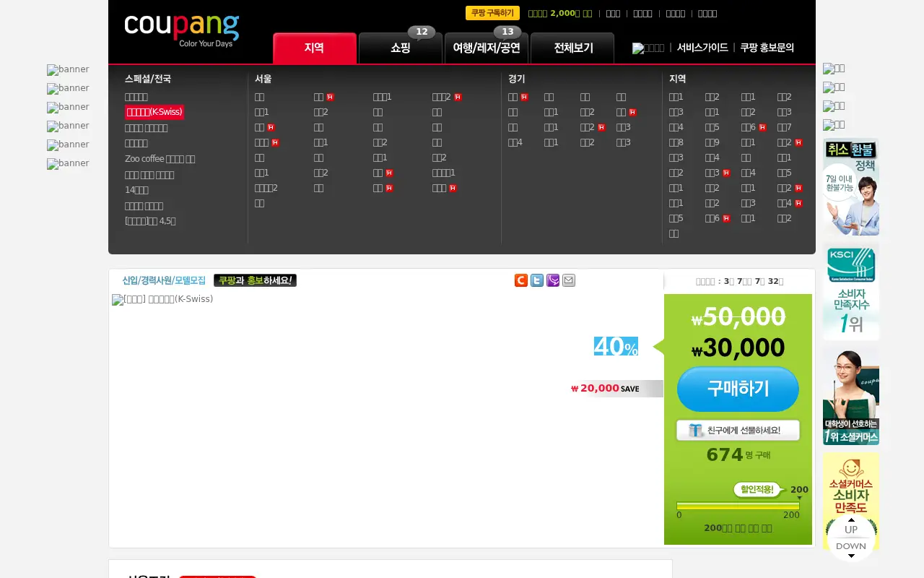Open the 지역 tab
The image size is (924, 578).
click(315, 48)
